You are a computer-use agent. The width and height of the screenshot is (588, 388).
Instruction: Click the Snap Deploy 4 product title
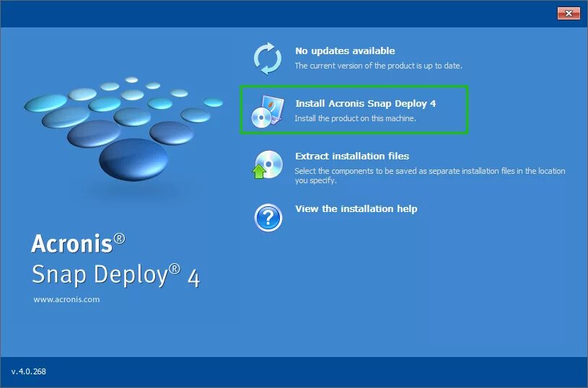click(x=116, y=275)
